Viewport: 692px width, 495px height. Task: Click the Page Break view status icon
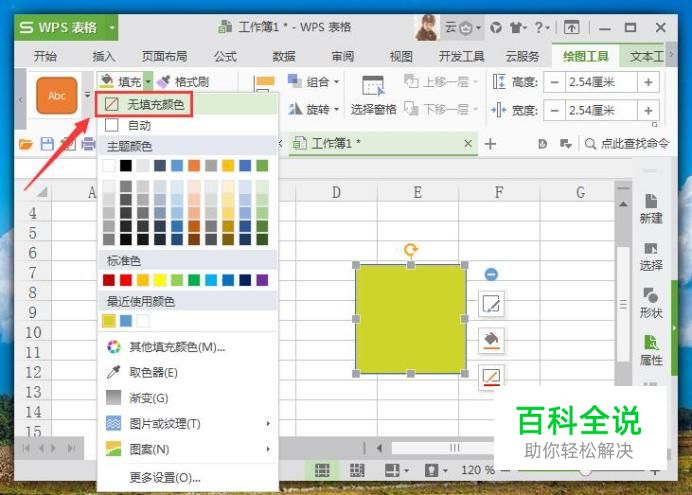(x=357, y=470)
